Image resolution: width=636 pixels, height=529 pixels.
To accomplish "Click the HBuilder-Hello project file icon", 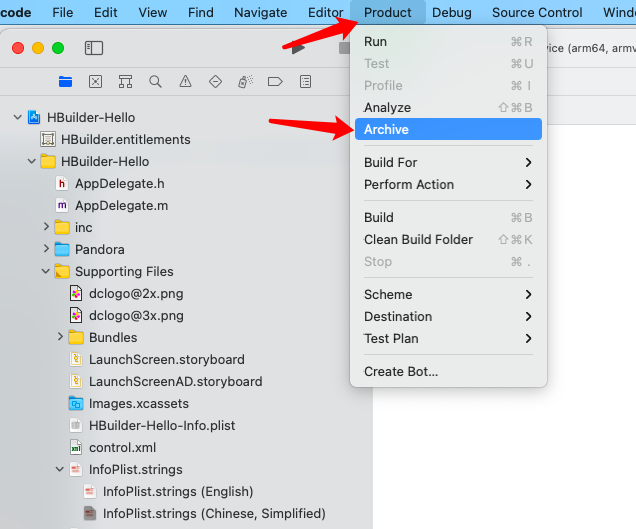I will point(34,117).
